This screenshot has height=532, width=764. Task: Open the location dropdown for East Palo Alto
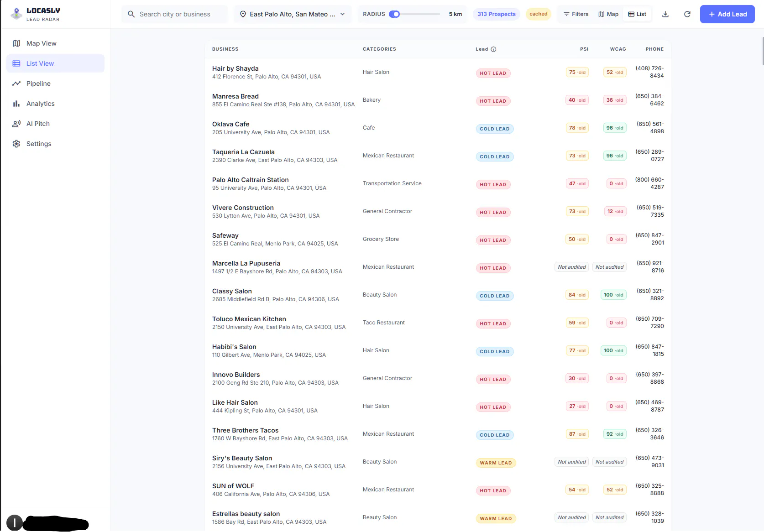coord(293,14)
